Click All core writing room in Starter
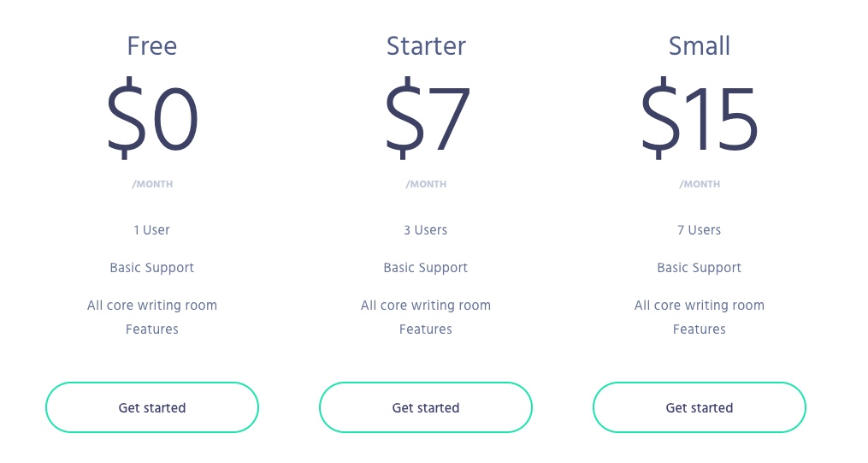Image resolution: width=868 pixels, height=463 pixels. 425,306
